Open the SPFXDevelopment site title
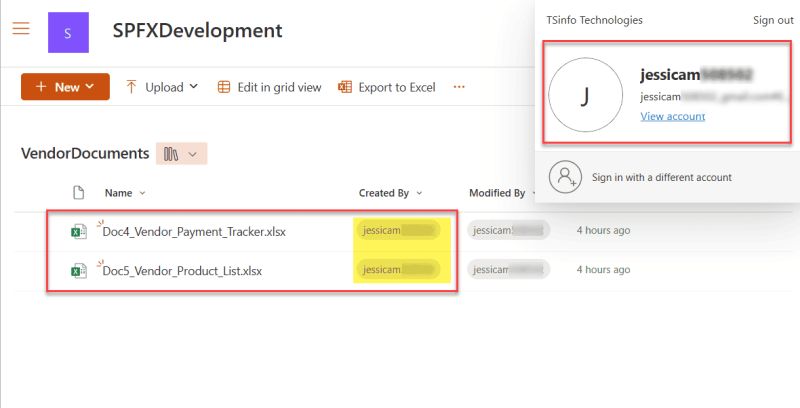The image size is (800, 408). 197,31
